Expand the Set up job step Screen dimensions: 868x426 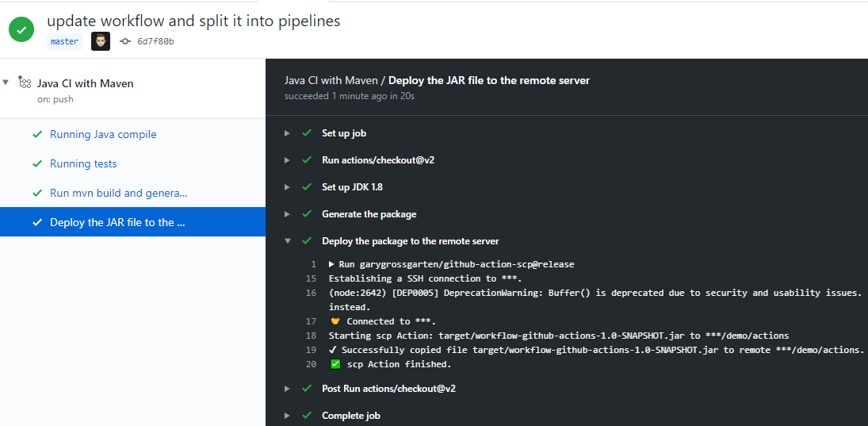tap(287, 133)
